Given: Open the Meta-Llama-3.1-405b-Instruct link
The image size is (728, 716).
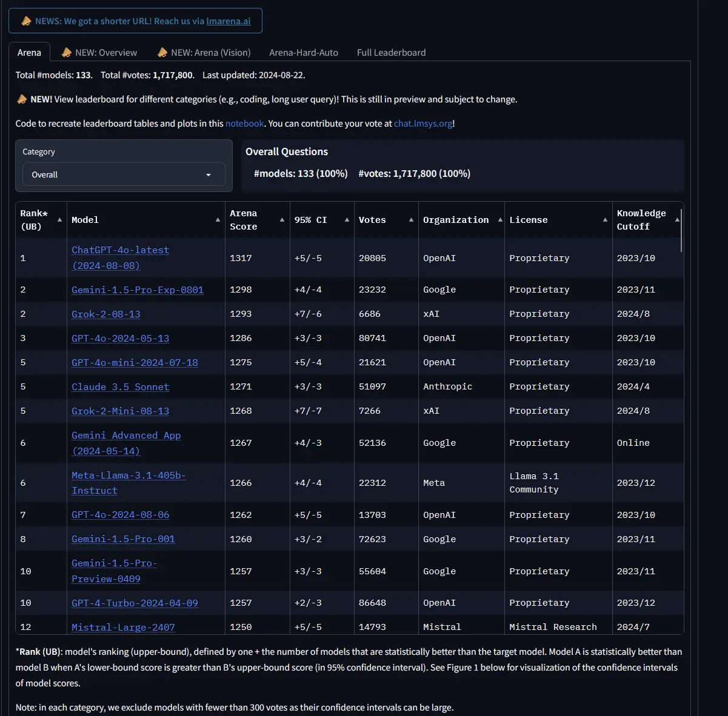Looking at the screenshot, I should 129,483.
